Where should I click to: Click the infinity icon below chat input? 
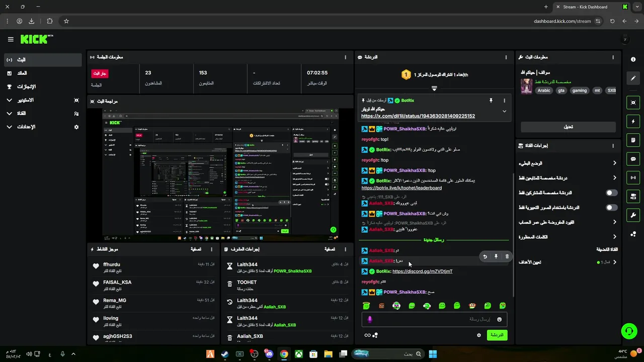367,335
